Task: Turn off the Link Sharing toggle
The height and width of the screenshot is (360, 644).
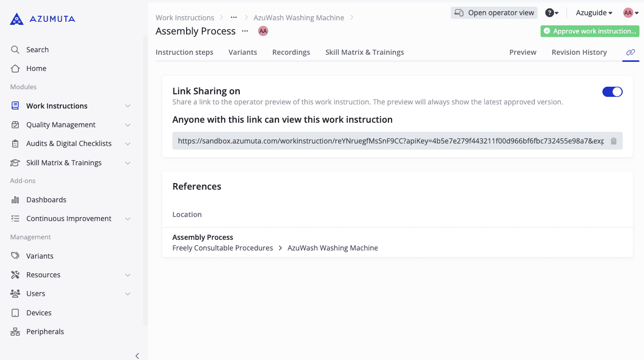Action: (x=612, y=92)
